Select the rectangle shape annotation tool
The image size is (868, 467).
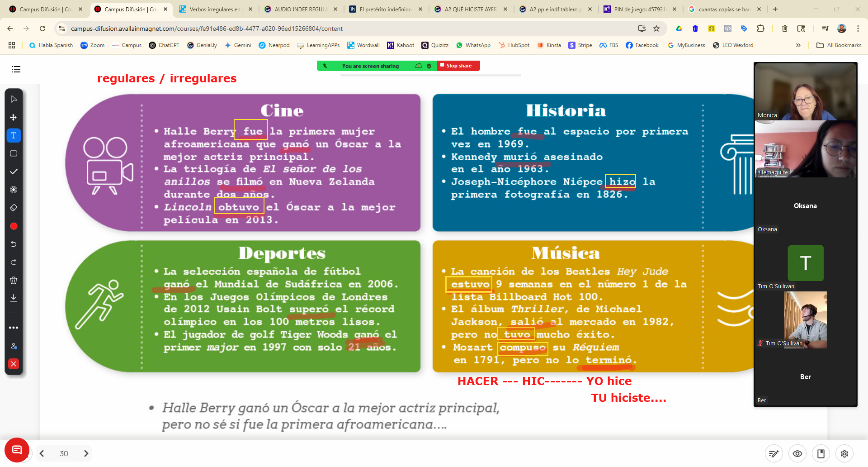(14, 153)
